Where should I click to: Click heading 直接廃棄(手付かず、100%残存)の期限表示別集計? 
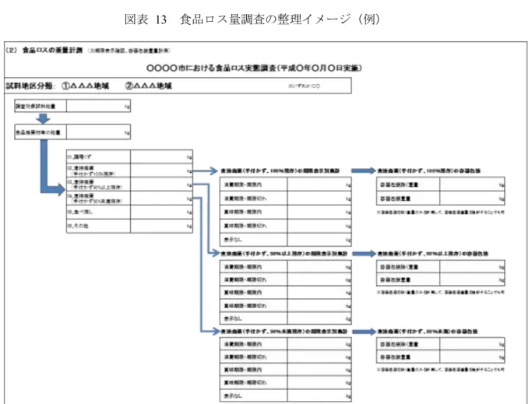coord(280,170)
